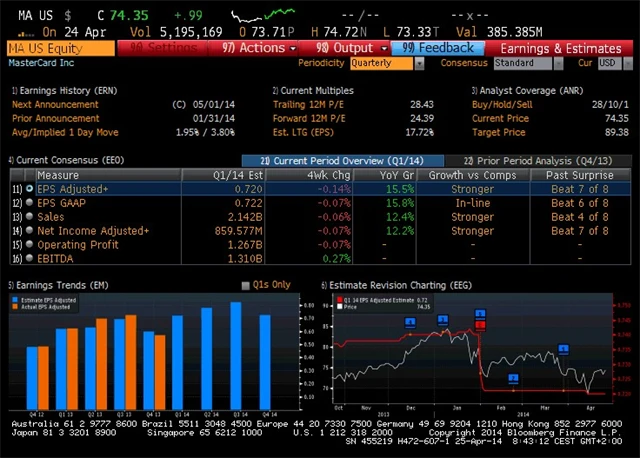This screenshot has height=458, width=640.
Task: Click the blue marker icon above the red marker
Action: [481, 312]
